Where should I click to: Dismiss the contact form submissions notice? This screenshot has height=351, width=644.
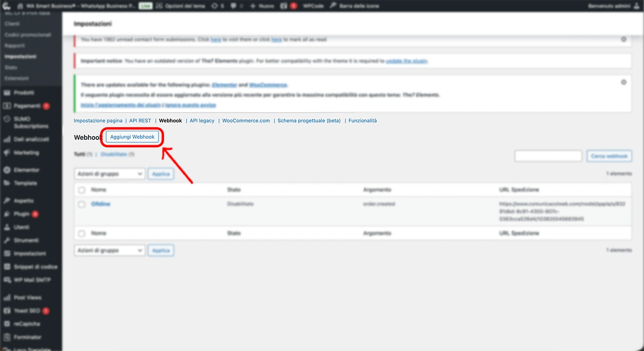tap(623, 39)
